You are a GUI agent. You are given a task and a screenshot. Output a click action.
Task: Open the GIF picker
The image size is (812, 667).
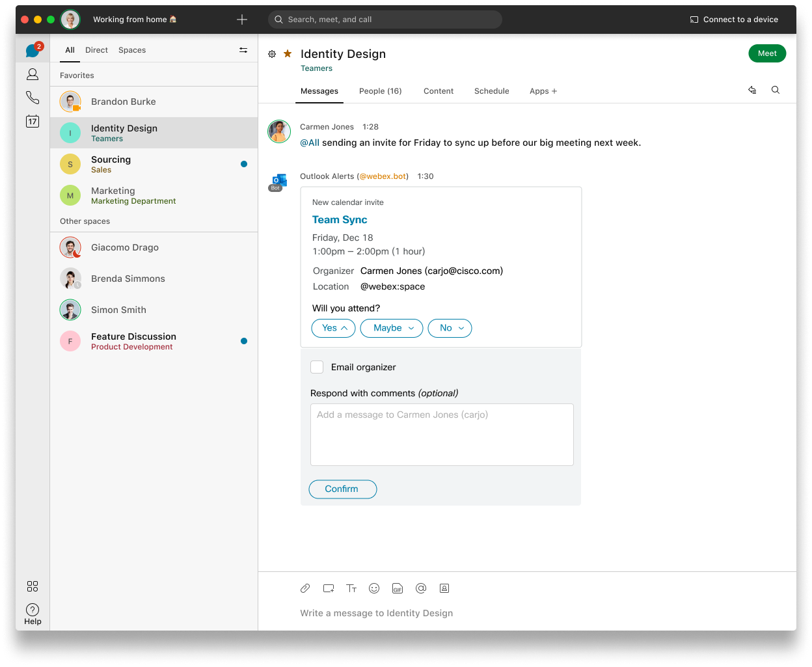pos(398,588)
